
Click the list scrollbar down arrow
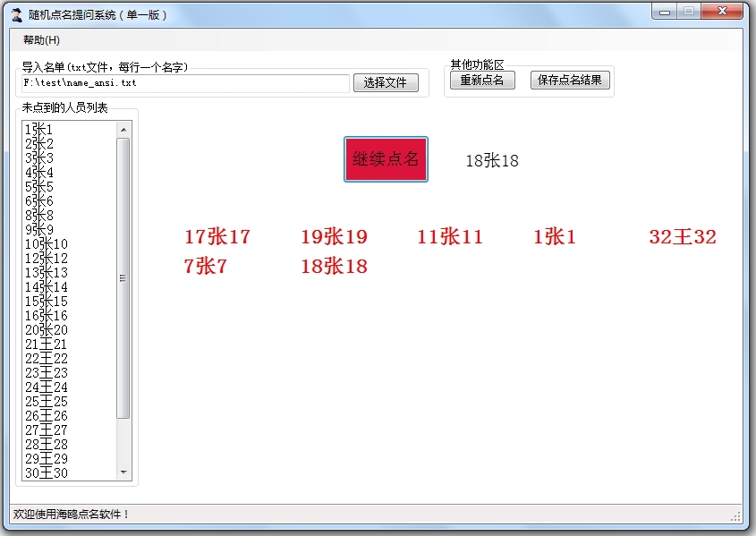[x=123, y=472]
